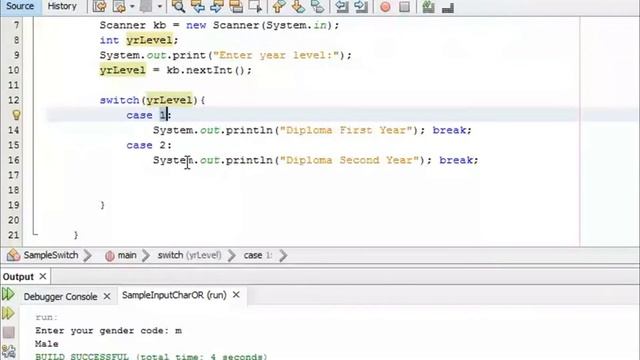Click the case 2: label
Viewport: 640px width, 360px height.
149,145
